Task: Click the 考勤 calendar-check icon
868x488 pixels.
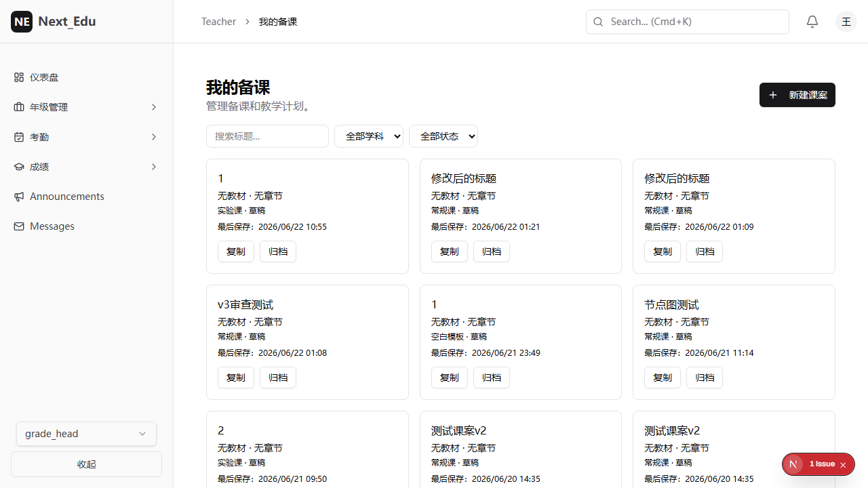Action: point(19,137)
